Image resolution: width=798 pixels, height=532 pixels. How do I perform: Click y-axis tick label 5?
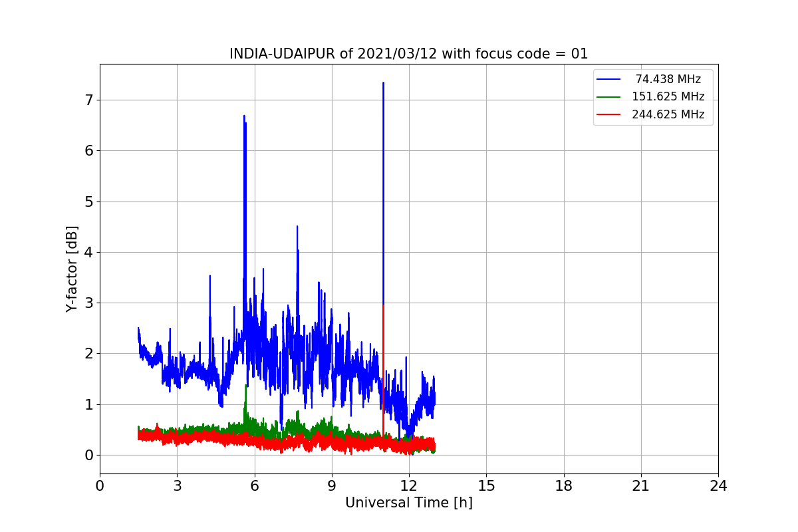(x=88, y=201)
